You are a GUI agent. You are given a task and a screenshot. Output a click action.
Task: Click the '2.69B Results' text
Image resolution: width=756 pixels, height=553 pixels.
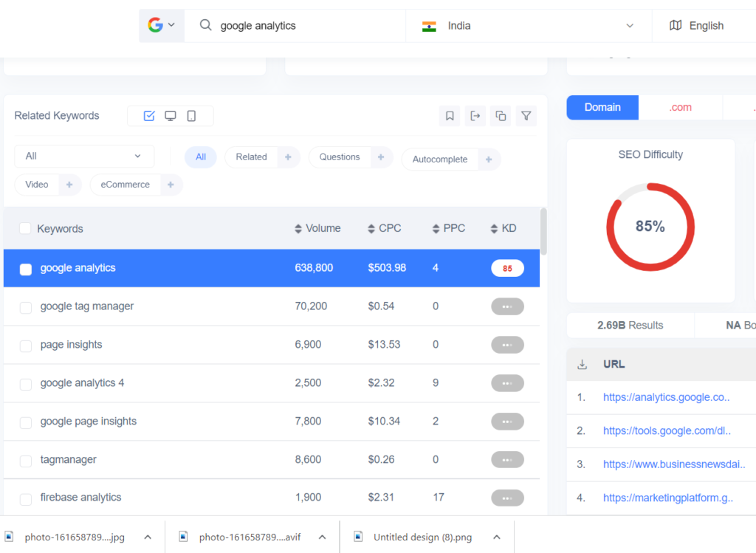pyautogui.click(x=630, y=326)
